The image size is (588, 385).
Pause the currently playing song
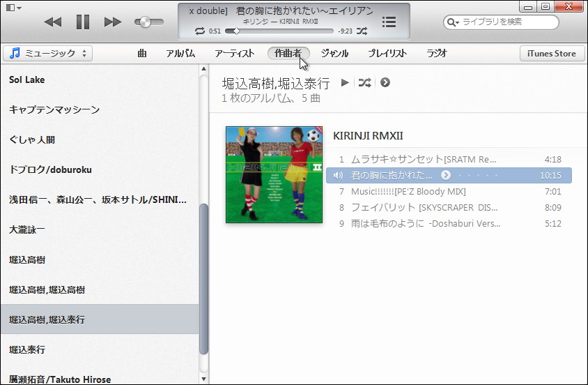tap(83, 22)
